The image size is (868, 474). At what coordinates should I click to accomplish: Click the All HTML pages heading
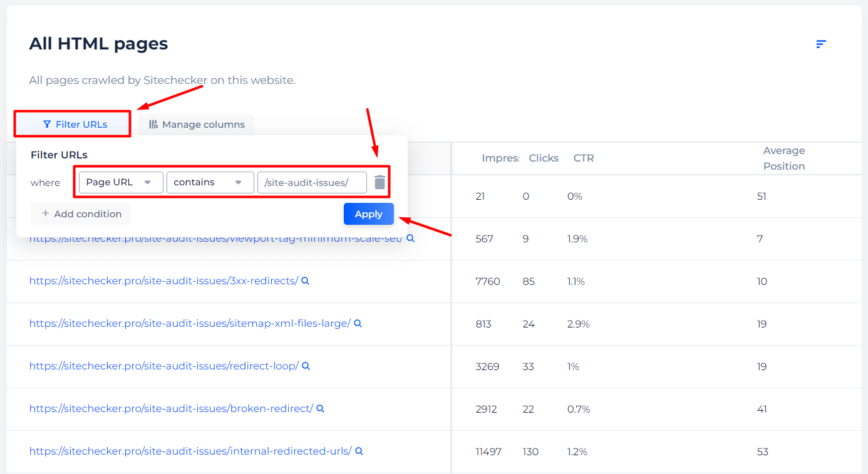coord(98,44)
